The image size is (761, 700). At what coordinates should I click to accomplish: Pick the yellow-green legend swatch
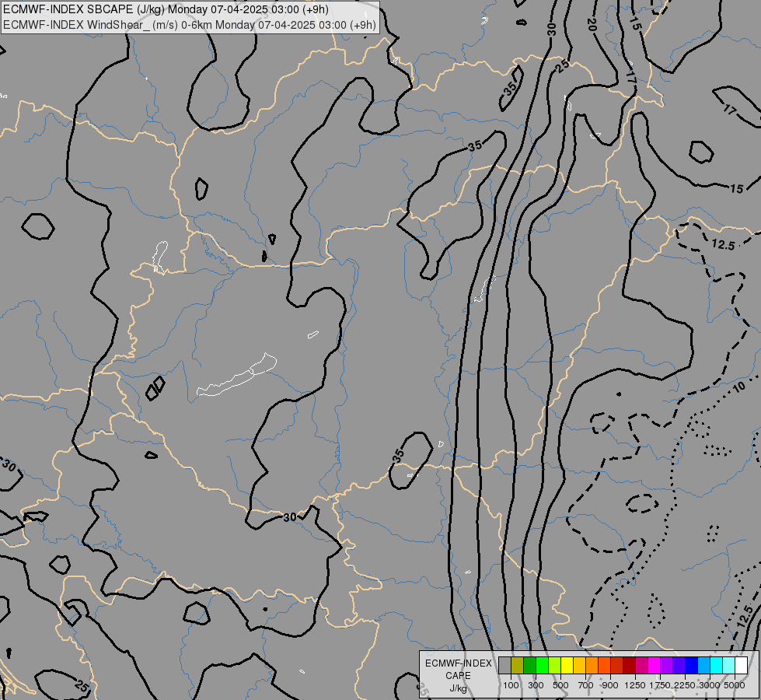point(555,665)
